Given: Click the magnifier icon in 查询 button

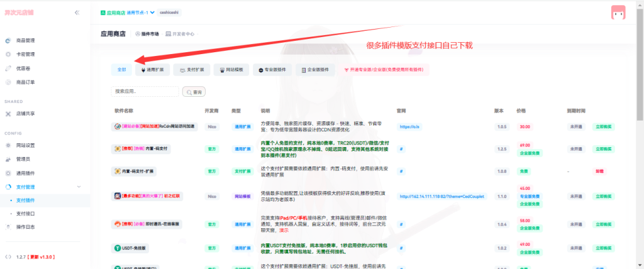Looking at the screenshot, I should [189, 92].
